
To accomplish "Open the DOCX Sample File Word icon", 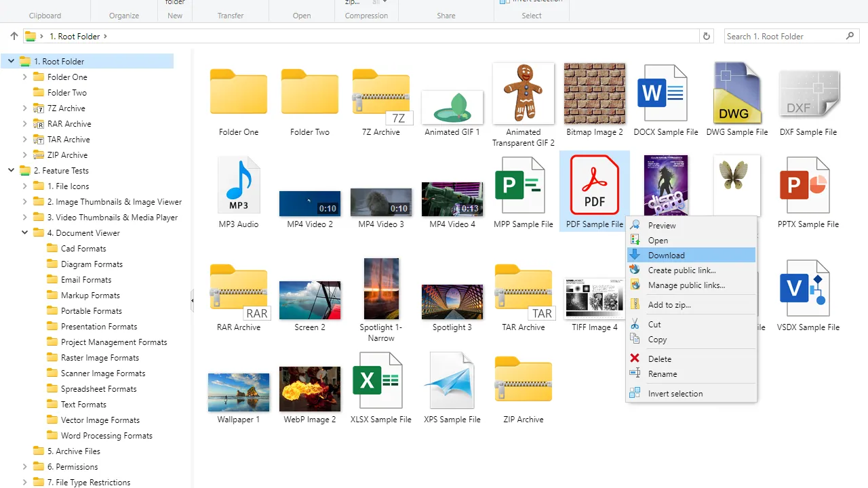I will click(663, 94).
